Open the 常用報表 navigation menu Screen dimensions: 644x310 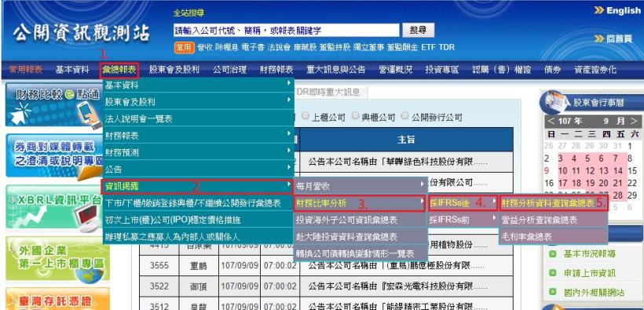[26, 70]
